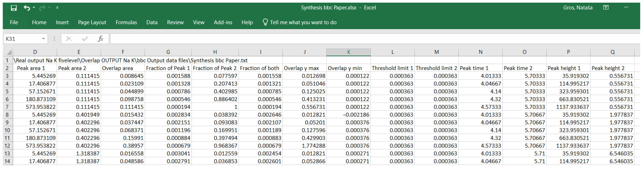
Task: Click the formula bar Cancel X icon
Action: (69, 39)
